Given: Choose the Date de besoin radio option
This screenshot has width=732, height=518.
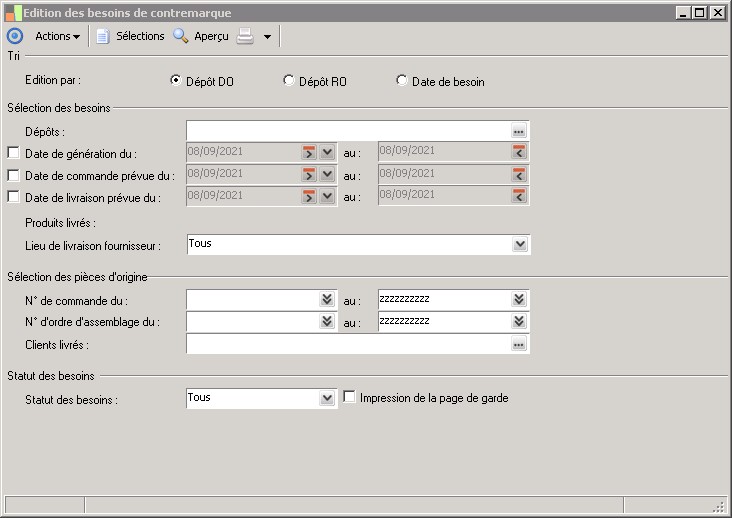Looking at the screenshot, I should [402, 81].
